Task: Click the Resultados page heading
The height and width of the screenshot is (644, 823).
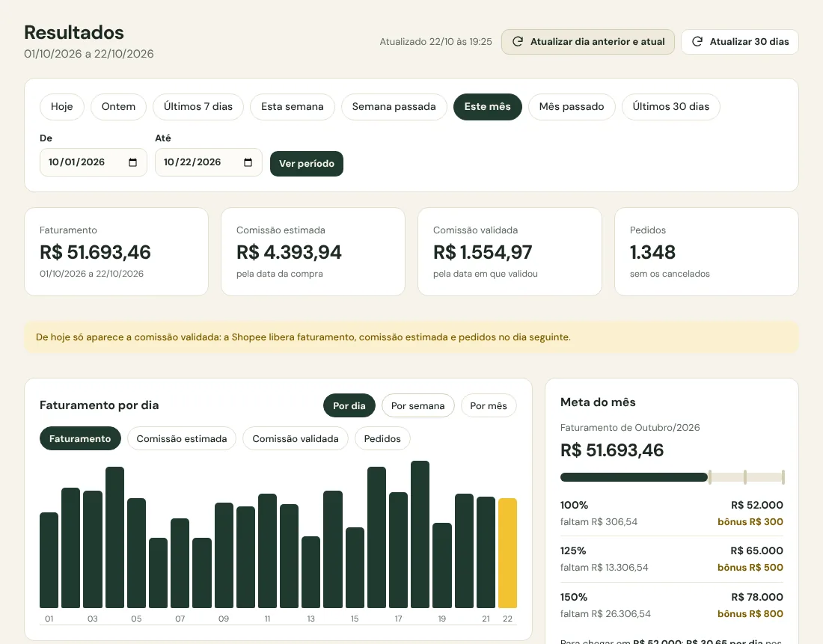Action: pos(74,33)
